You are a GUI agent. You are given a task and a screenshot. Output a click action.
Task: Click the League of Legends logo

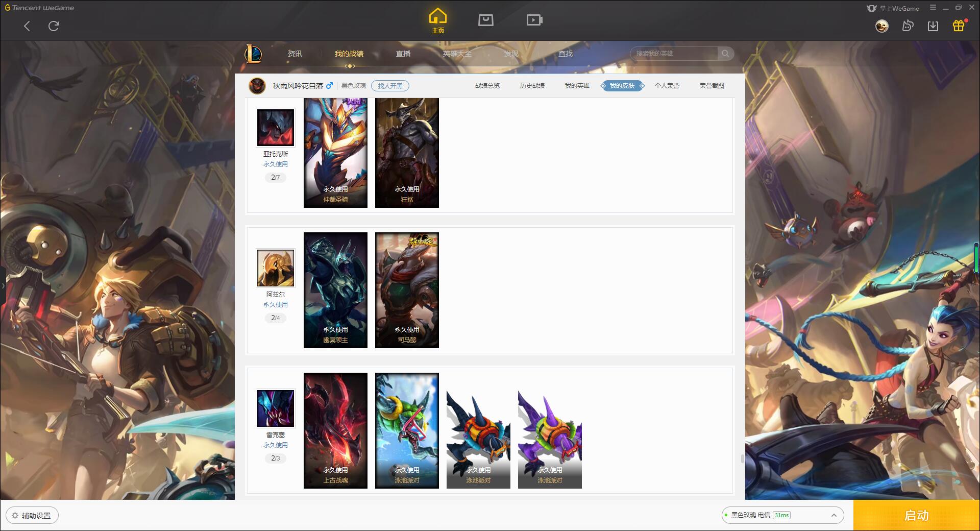[x=253, y=54]
